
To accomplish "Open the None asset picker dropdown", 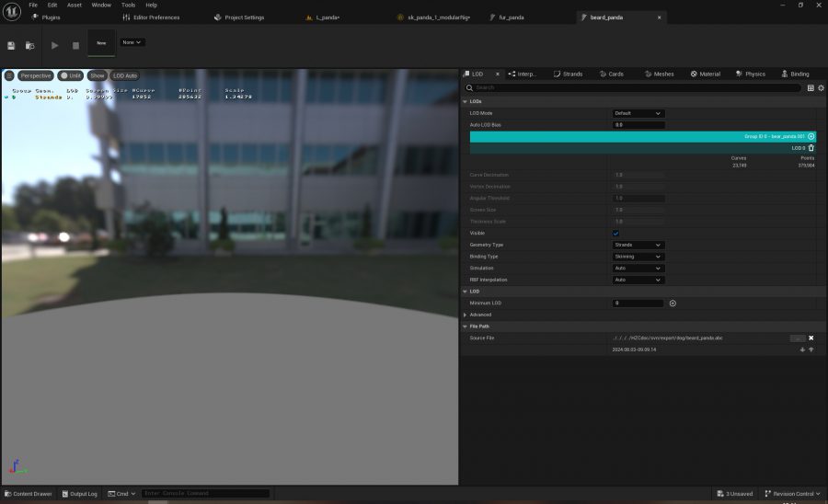I will [x=132, y=42].
